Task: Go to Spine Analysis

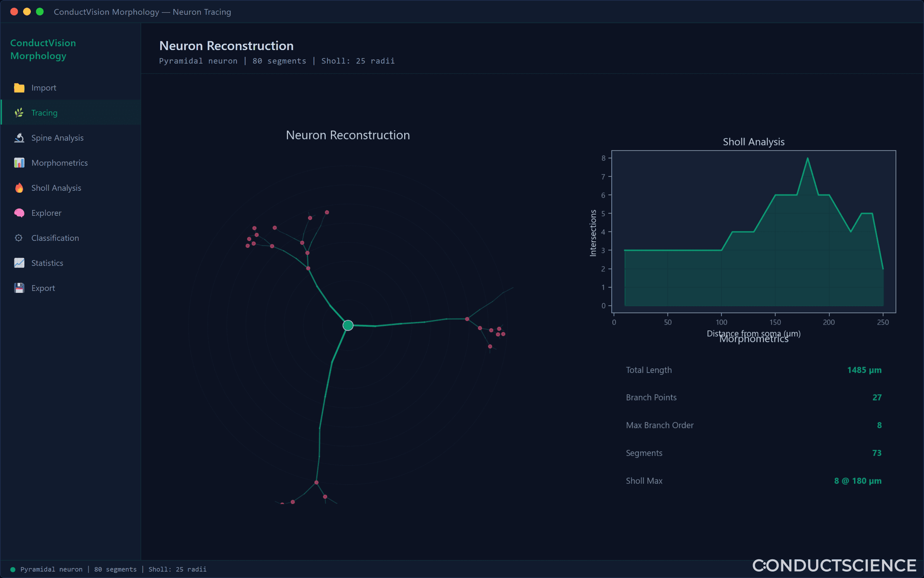Action: (x=71, y=138)
